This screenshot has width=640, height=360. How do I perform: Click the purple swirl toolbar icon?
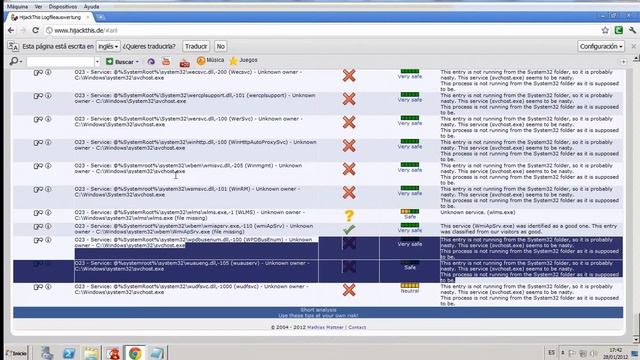coord(151,62)
